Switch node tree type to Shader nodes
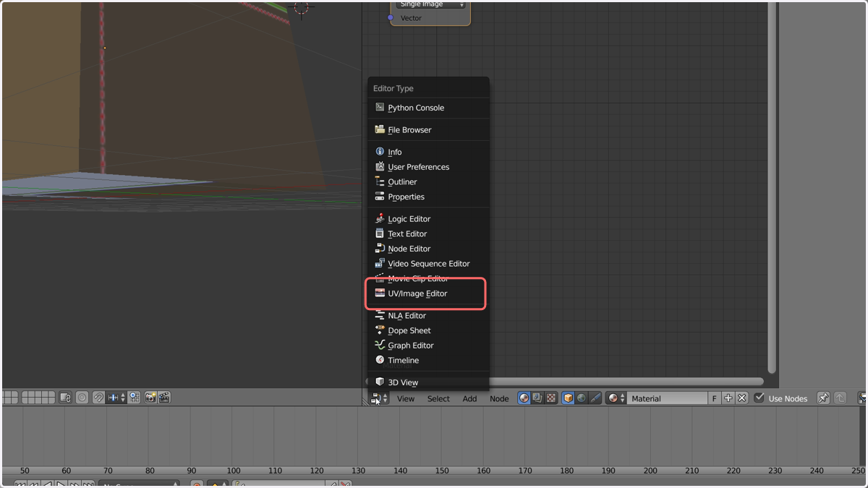 (524, 398)
